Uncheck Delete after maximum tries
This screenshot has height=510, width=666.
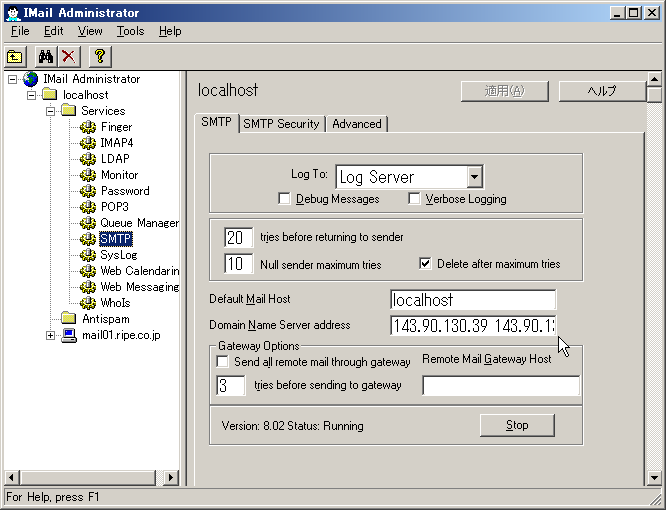[425, 264]
